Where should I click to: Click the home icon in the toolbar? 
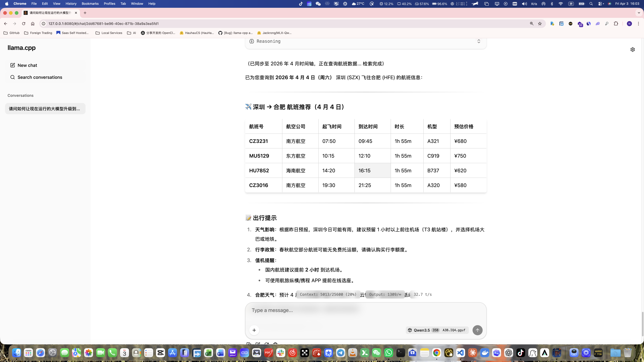point(32,24)
